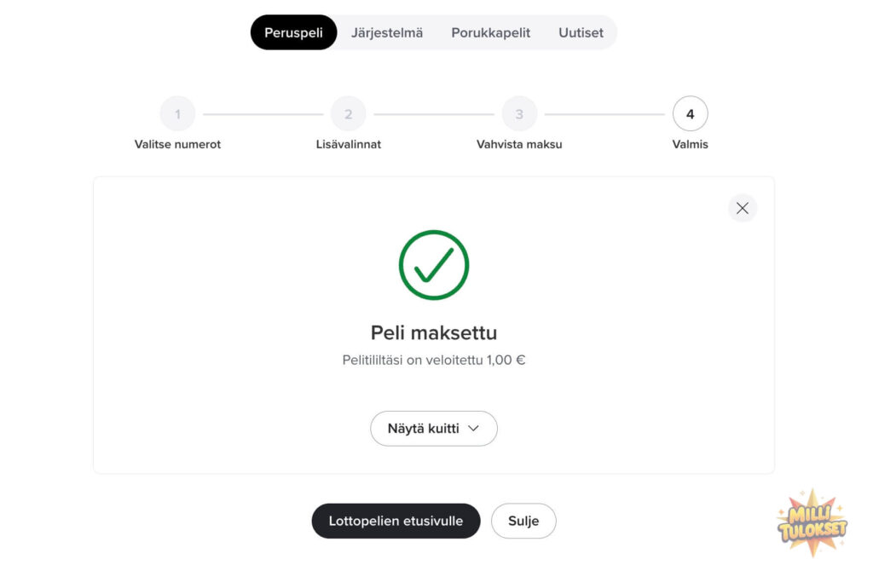Click the Peli maksettu heading
Screen dimensions: 873x588
pos(434,332)
